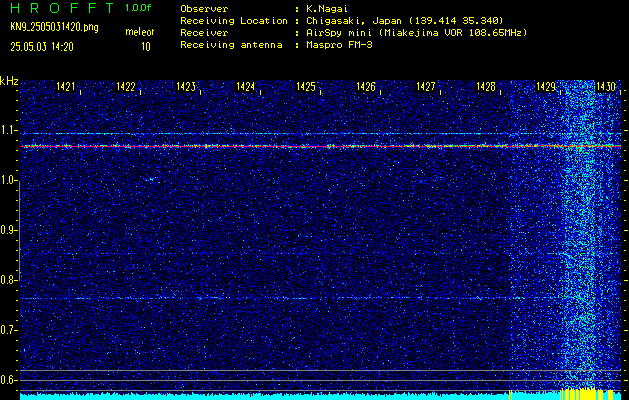
Task: Click the 1429 time marker
Action: click(546, 86)
